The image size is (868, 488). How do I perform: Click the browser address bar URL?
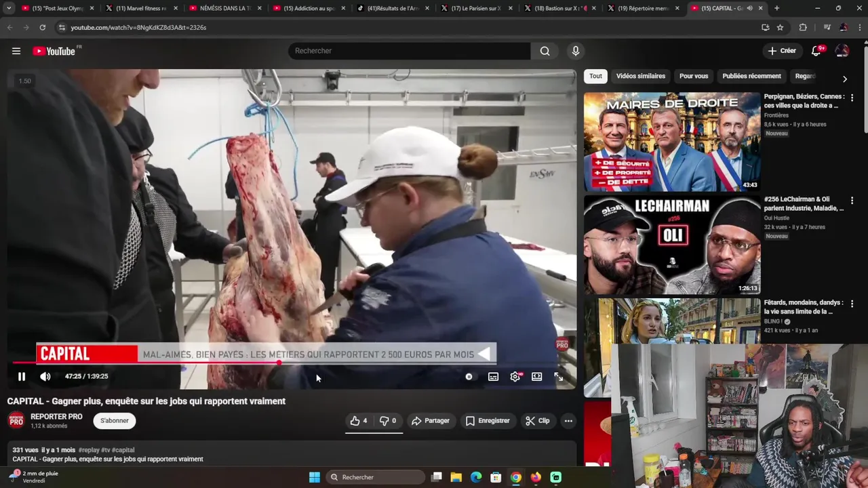pyautogui.click(x=138, y=27)
